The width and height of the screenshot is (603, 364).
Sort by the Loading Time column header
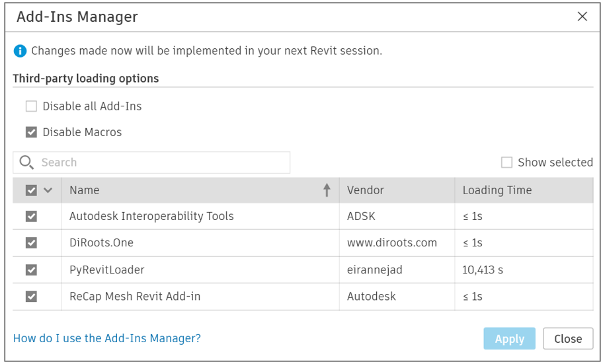click(524, 190)
